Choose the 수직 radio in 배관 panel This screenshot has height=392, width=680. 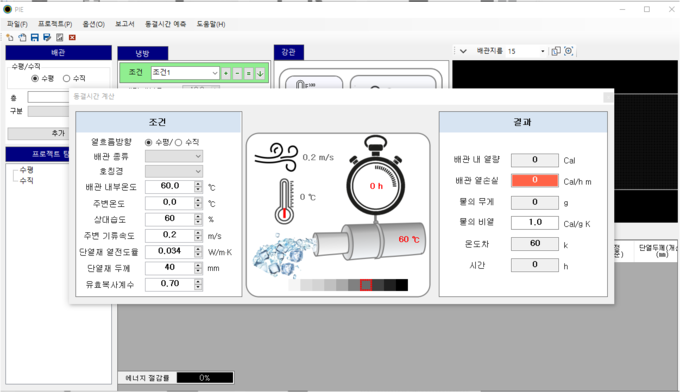click(x=66, y=78)
